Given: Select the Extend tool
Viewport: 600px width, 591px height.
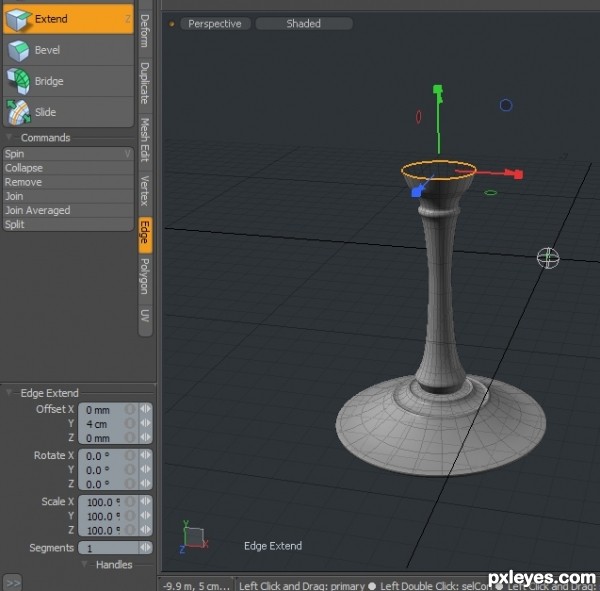Looking at the screenshot, I should (x=68, y=19).
